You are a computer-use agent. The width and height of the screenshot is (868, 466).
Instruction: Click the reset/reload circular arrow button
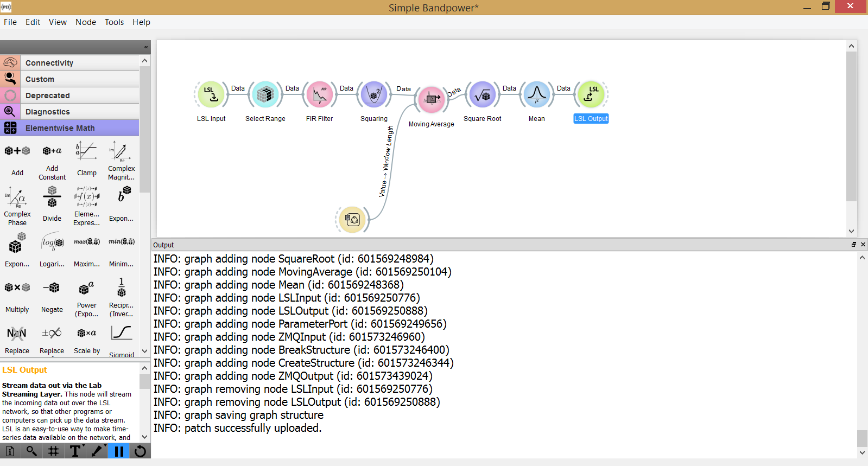[140, 451]
